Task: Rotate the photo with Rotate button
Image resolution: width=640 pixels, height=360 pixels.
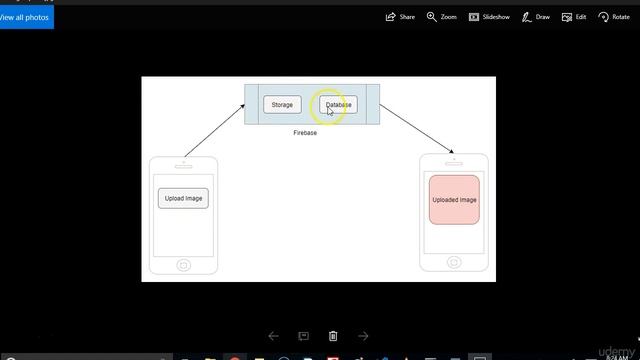Action: coord(614,17)
